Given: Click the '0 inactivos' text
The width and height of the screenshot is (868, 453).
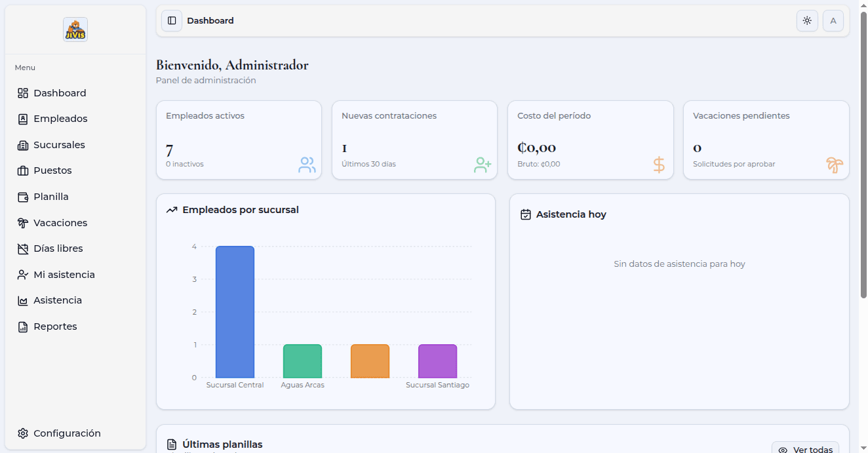Looking at the screenshot, I should (x=185, y=164).
